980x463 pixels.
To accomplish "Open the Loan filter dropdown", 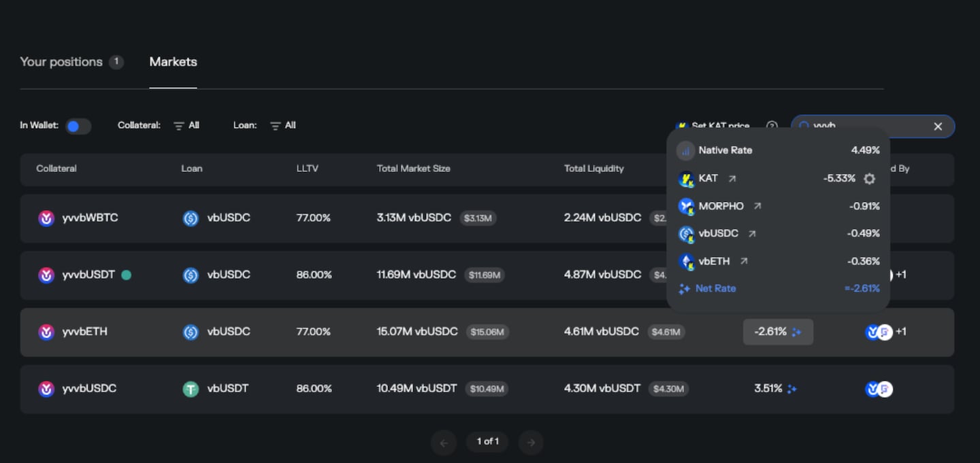I will pos(283,126).
